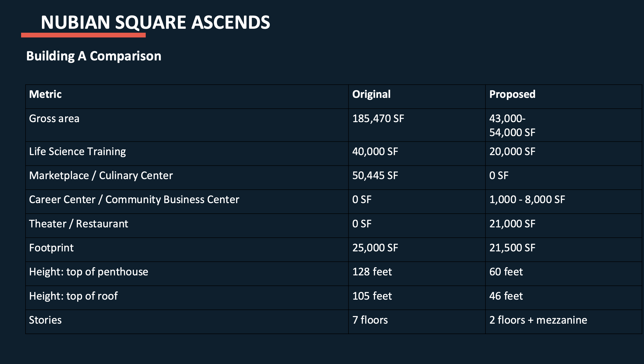Click the Proposed column header
Screen dimensions: 644x364
tap(513, 95)
